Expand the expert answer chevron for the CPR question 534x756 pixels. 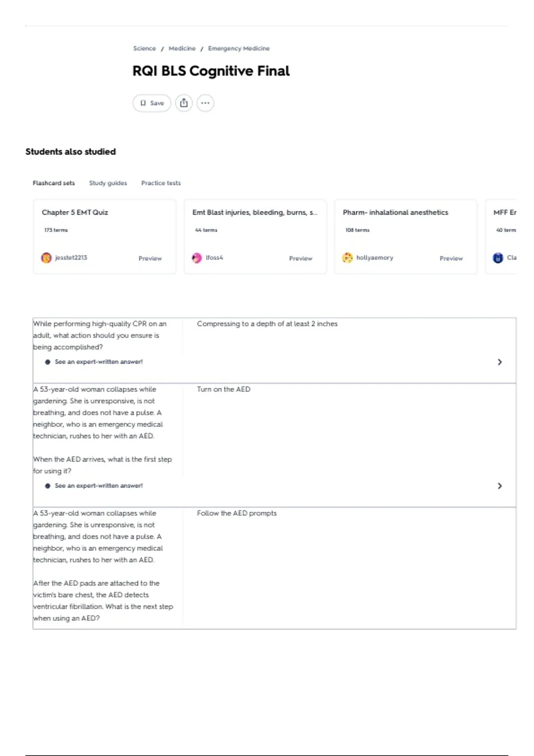pyautogui.click(x=500, y=362)
